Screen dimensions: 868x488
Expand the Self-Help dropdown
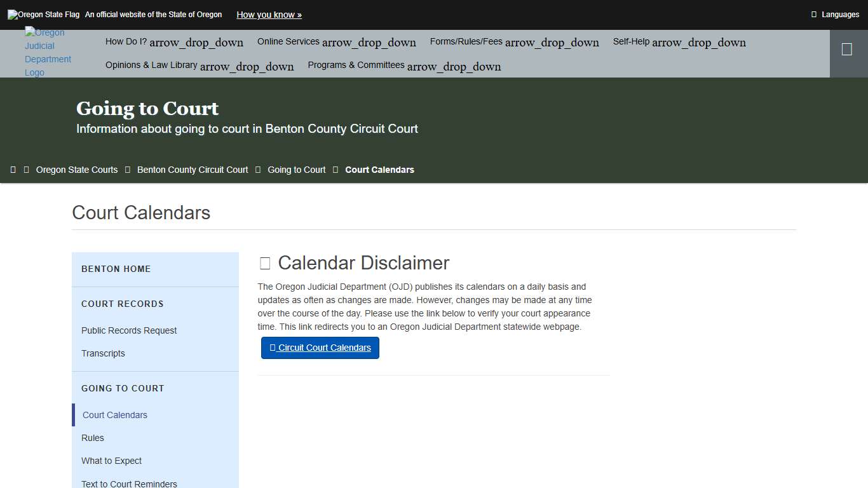(679, 42)
